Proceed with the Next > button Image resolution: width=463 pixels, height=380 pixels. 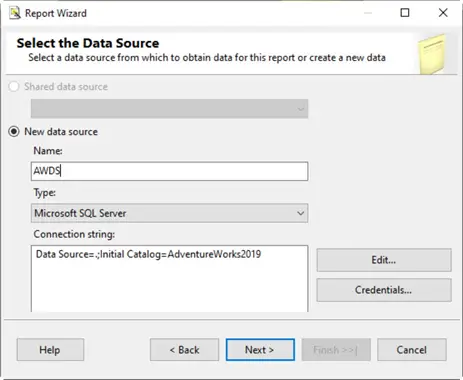point(260,350)
